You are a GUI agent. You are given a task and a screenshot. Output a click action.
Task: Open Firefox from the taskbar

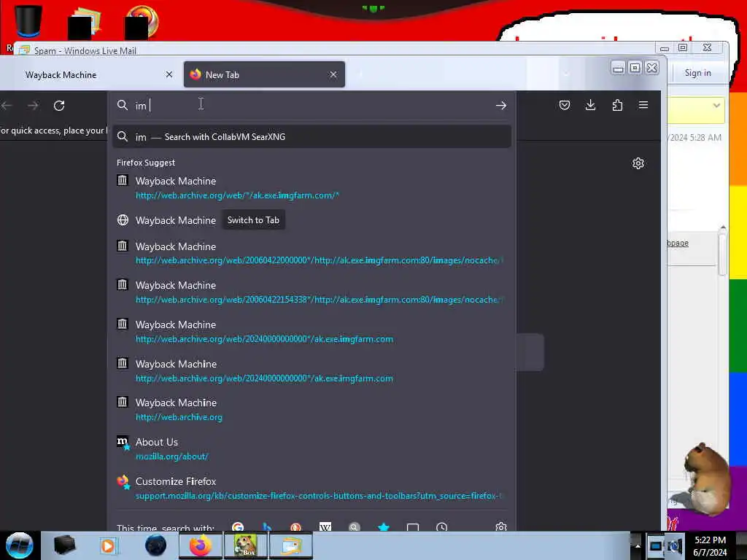[201, 545]
